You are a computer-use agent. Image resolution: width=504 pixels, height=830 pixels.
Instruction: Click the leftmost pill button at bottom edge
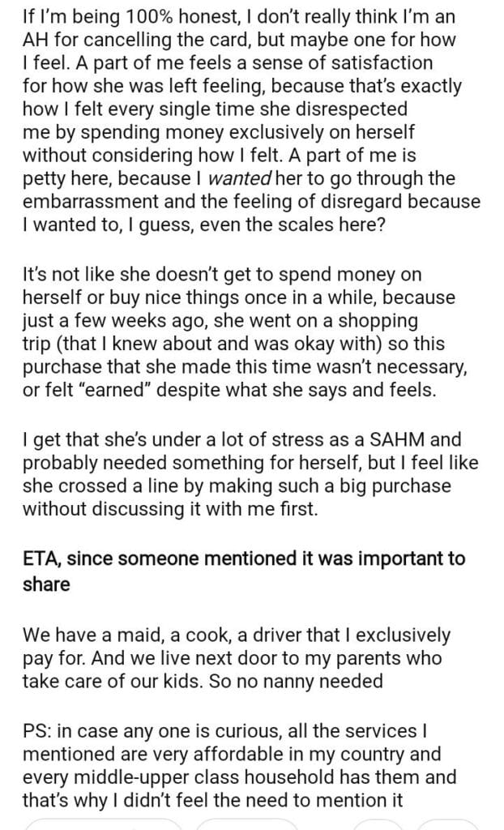pos(105,824)
